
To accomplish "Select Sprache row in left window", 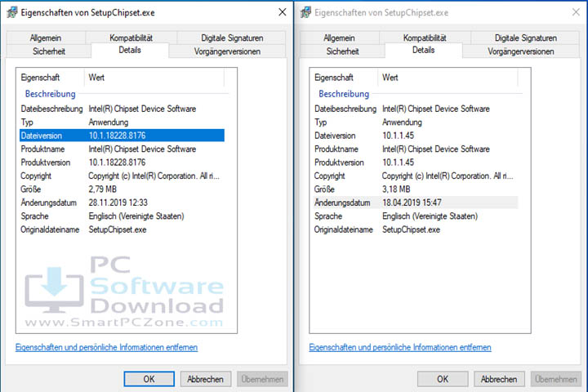I will [x=122, y=216].
